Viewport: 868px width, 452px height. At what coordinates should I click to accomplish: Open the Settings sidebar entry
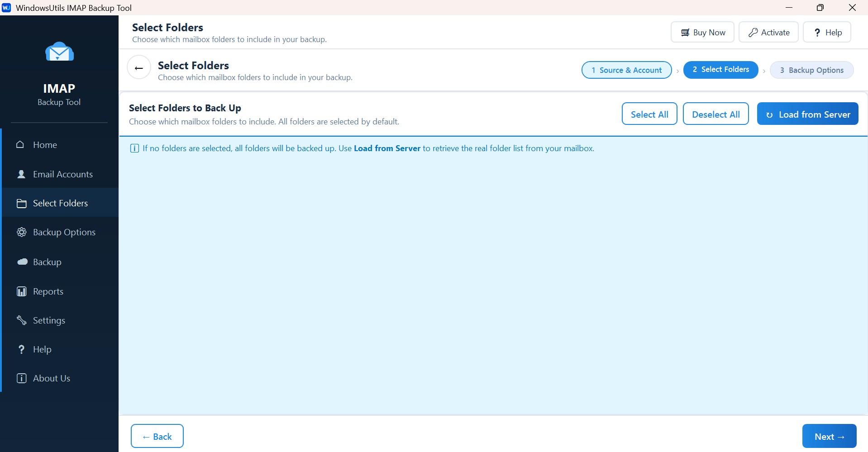60,320
